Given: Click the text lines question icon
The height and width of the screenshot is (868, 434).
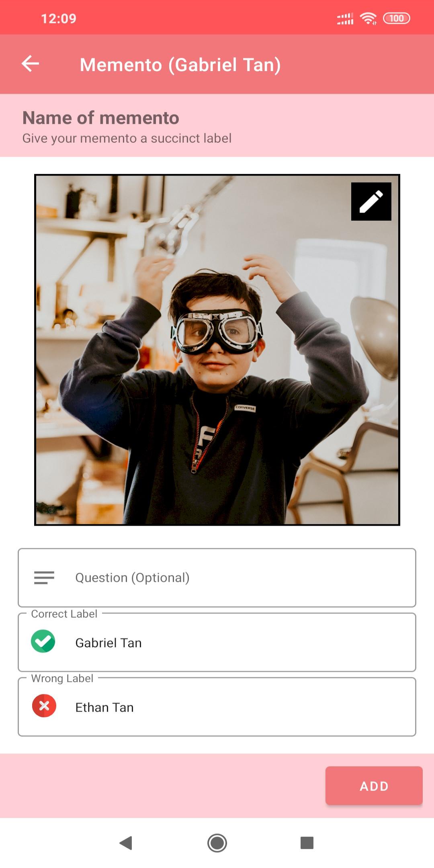Looking at the screenshot, I should [44, 577].
